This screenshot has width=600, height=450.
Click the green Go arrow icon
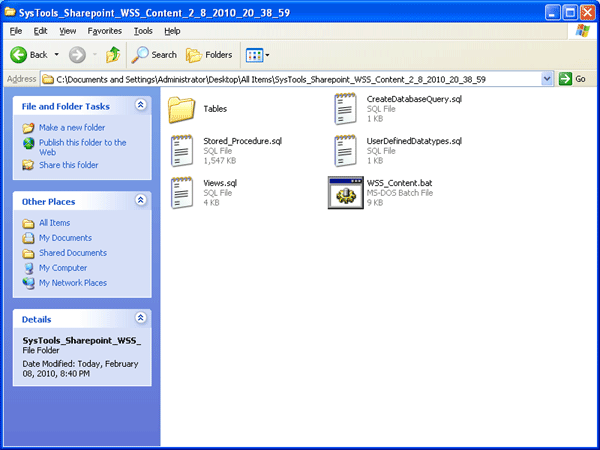(565, 79)
